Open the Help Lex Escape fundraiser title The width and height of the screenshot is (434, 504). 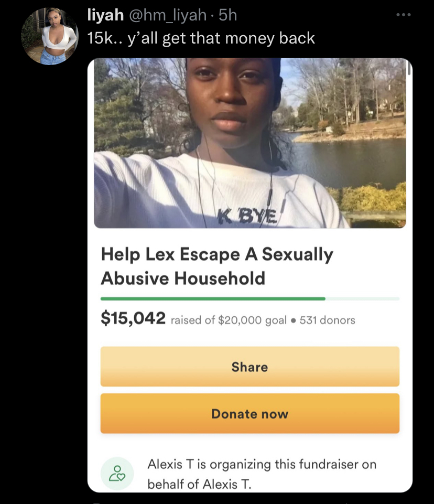(217, 266)
